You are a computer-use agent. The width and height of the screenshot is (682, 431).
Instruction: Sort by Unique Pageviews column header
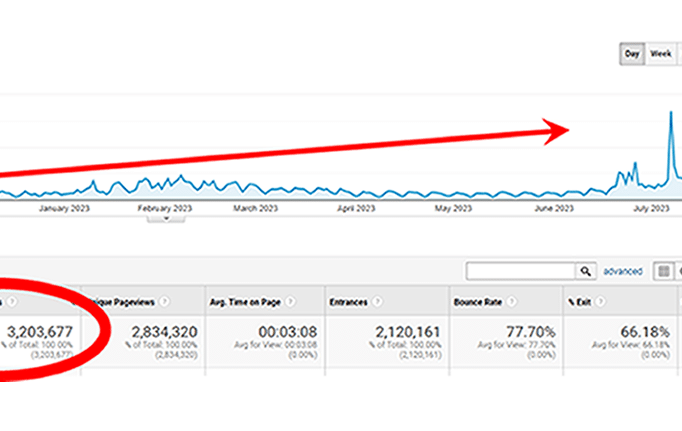coord(122,299)
